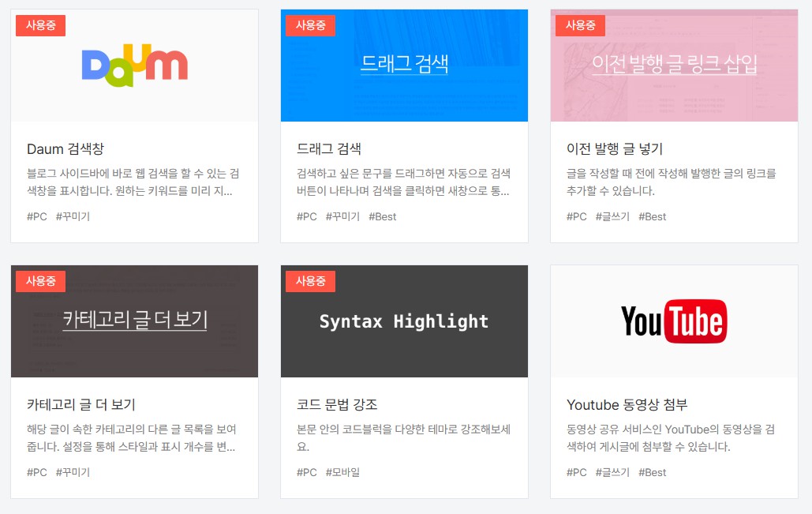
Task: Toggle the 사용중 badge on Syntax Highlight card
Action: click(310, 280)
